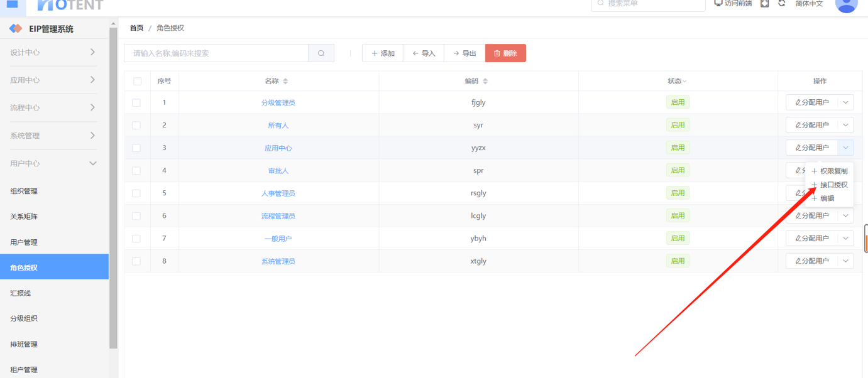This screenshot has height=378, width=868.
Task: Sort table by 名称 column arrows
Action: pyautogui.click(x=285, y=82)
